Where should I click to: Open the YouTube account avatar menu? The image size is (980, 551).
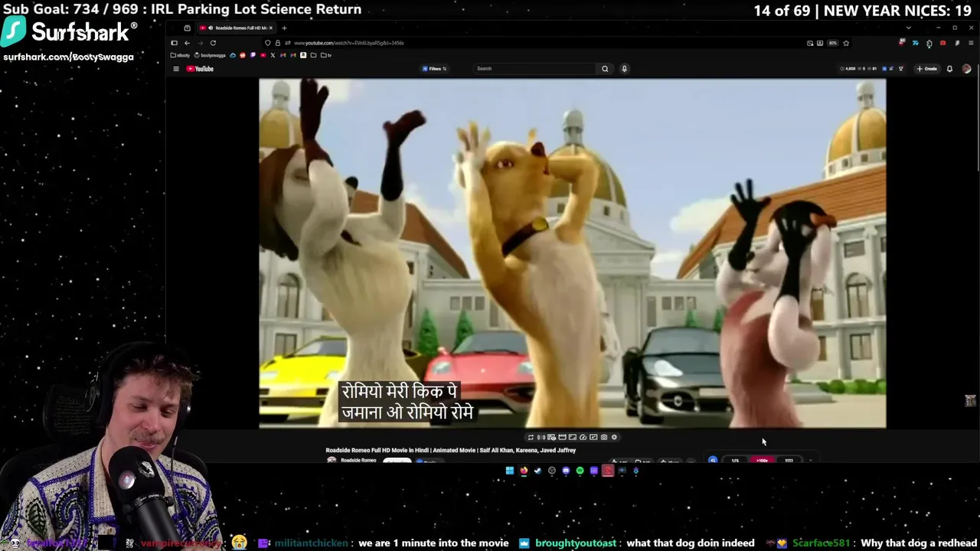(966, 69)
